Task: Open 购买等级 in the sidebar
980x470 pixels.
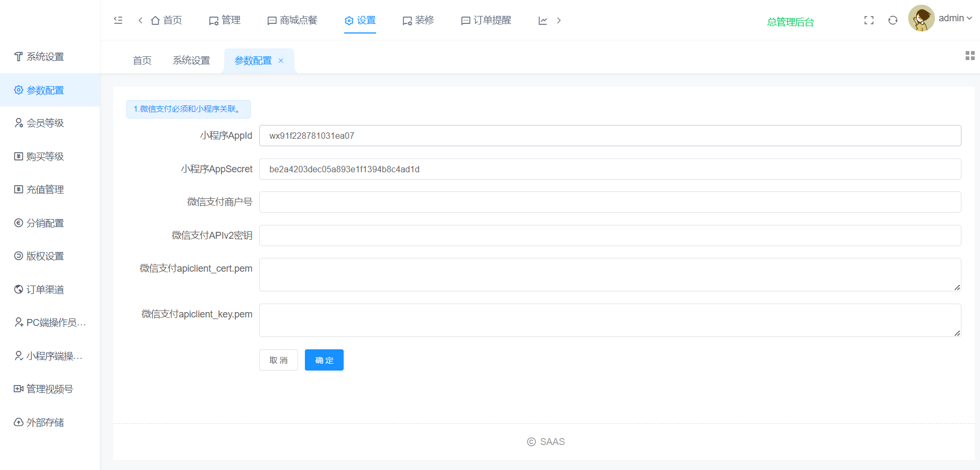Action: [x=50, y=156]
